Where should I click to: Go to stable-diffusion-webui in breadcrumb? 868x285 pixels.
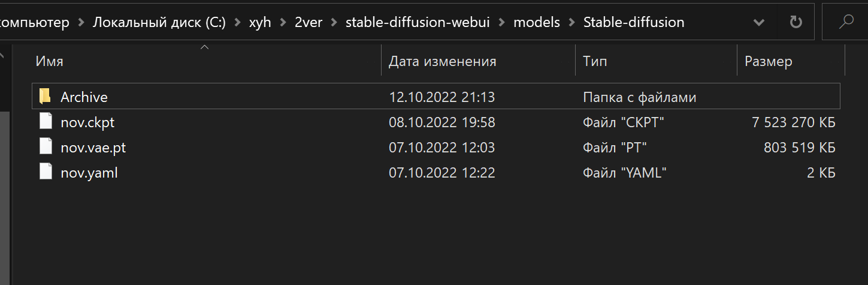pos(418,22)
